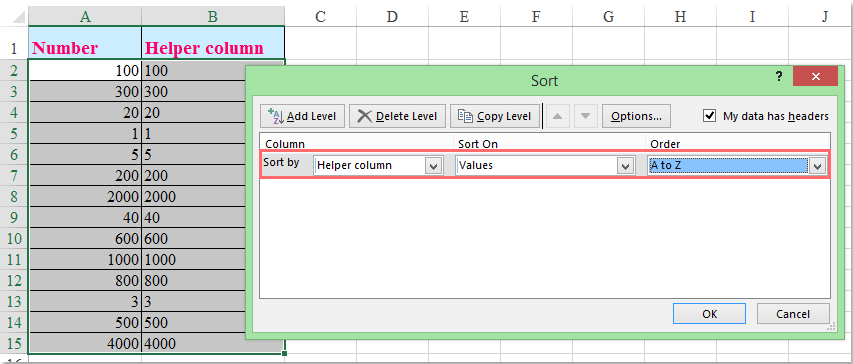The width and height of the screenshot is (853, 364).
Task: Cancel the Sort dialog
Action: point(793,313)
